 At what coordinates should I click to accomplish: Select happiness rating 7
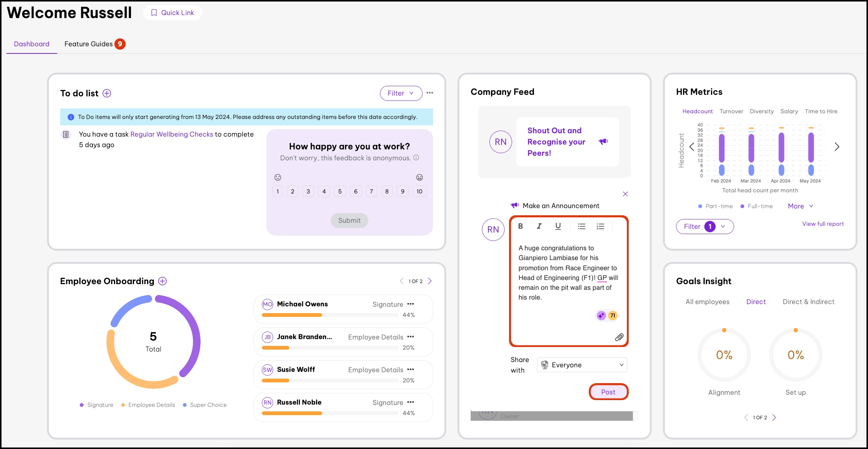371,191
